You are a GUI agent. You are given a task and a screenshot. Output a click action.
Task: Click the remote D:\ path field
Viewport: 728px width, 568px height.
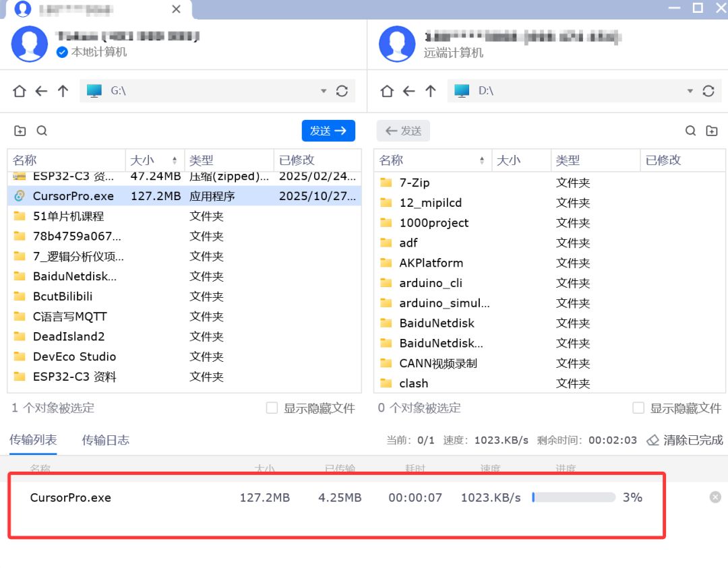click(x=584, y=91)
